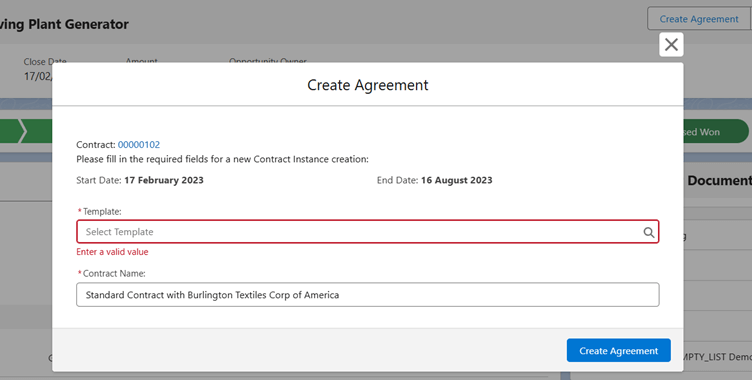The image size is (752, 380).
Task: Close the Create Agreement dialog with X
Action: point(671,45)
